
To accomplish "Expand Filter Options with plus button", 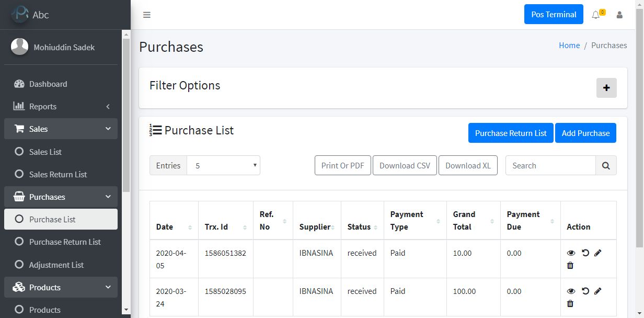I will pyautogui.click(x=606, y=88).
